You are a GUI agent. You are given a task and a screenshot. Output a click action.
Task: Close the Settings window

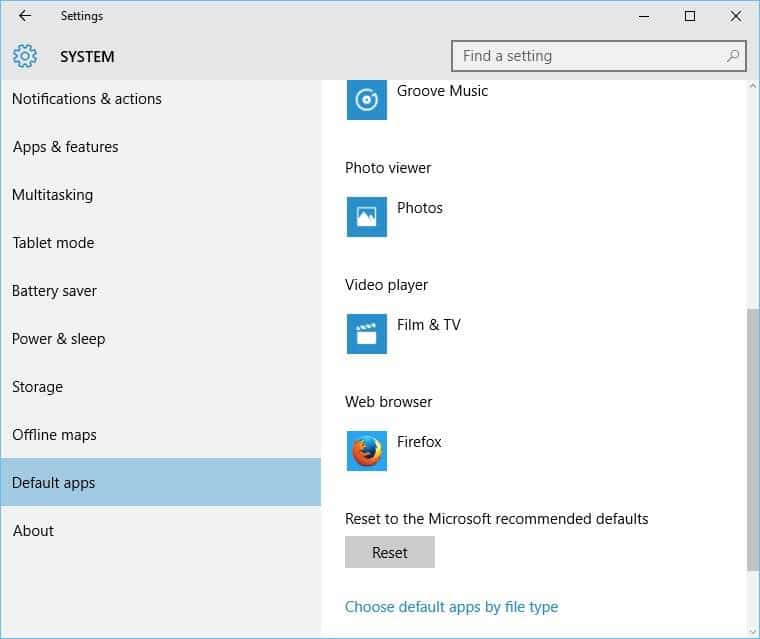[x=736, y=16]
